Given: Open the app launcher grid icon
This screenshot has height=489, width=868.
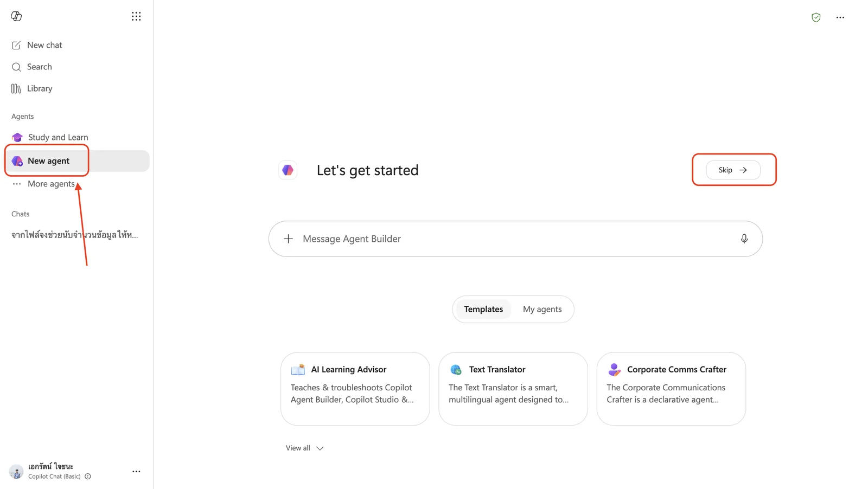Looking at the screenshot, I should point(136,16).
